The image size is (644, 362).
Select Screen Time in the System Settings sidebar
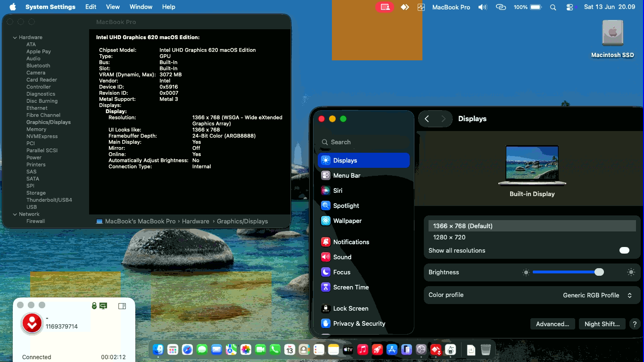(x=363, y=287)
